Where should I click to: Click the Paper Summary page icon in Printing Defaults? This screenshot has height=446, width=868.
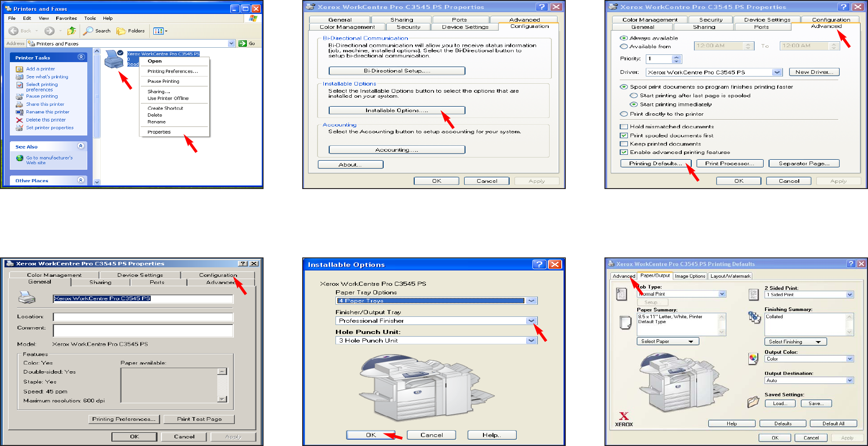[x=625, y=322]
